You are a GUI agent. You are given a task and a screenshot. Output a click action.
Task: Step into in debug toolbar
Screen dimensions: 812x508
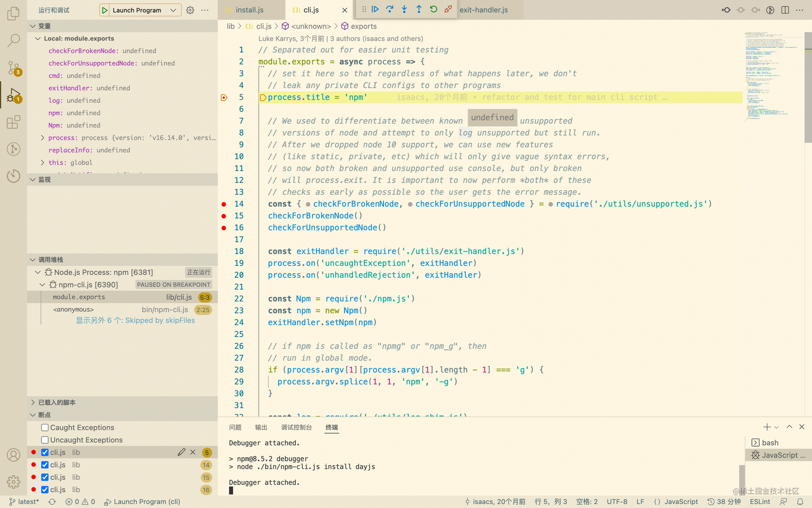click(x=404, y=9)
